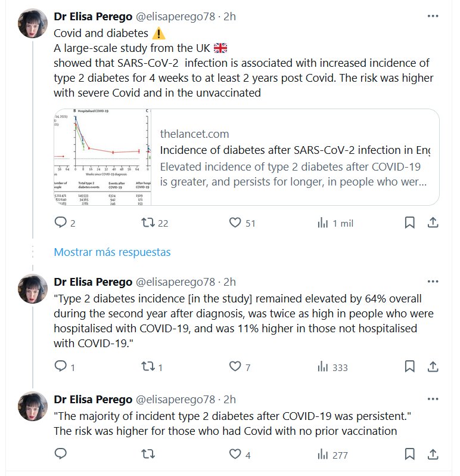Open Dr Elisa Perego's avatar on first tweet
460x476 pixels.
33,23
